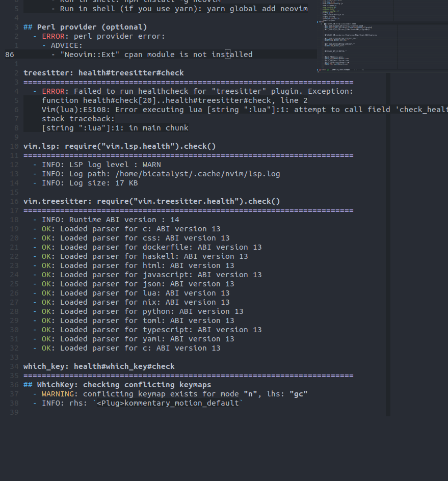Click line number 86 in the gutter
Image resolution: width=448 pixels, height=481 pixels.
click(x=9, y=54)
